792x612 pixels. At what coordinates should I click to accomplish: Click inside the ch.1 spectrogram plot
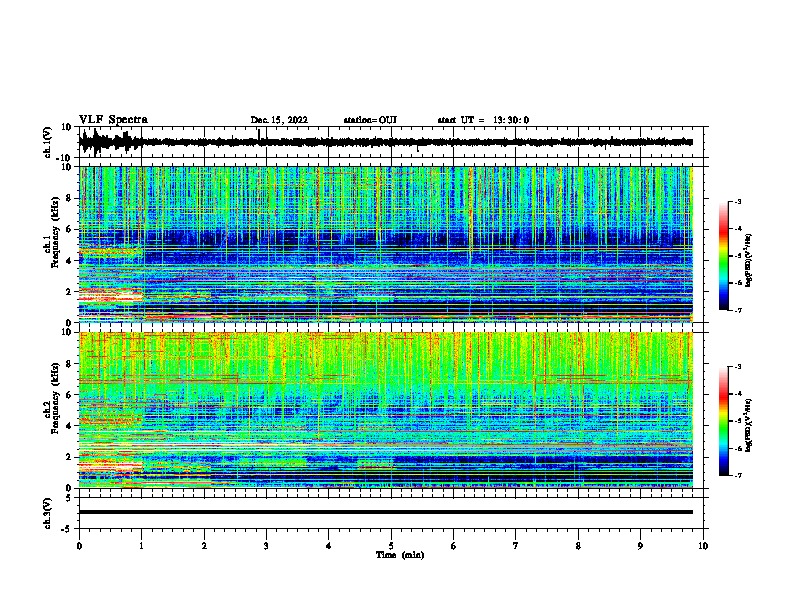385,244
